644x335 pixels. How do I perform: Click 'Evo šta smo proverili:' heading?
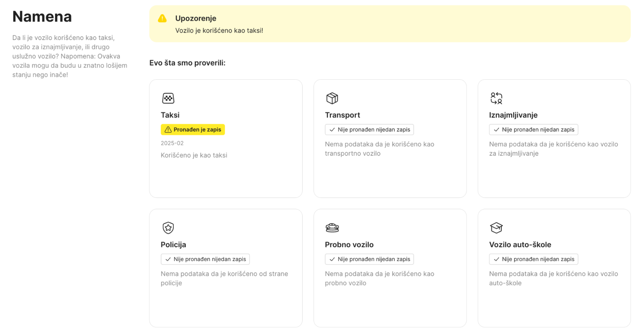pyautogui.click(x=187, y=63)
